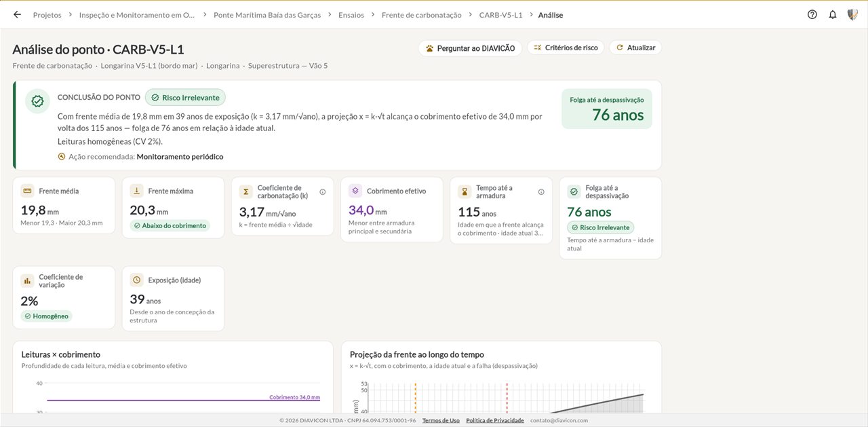The image size is (868, 427).
Task: Click the Folga até a despassivação card icon
Action: [574, 191]
